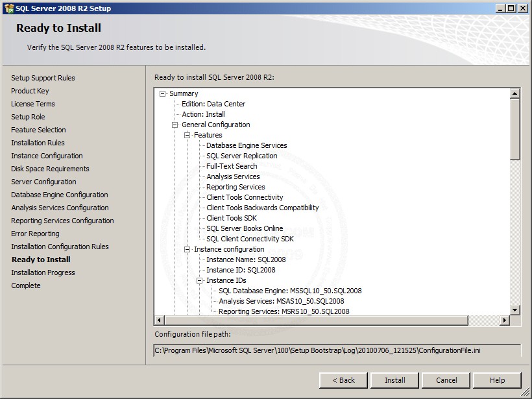
Task: Collapse the Instance configuration node
Action: (187, 249)
